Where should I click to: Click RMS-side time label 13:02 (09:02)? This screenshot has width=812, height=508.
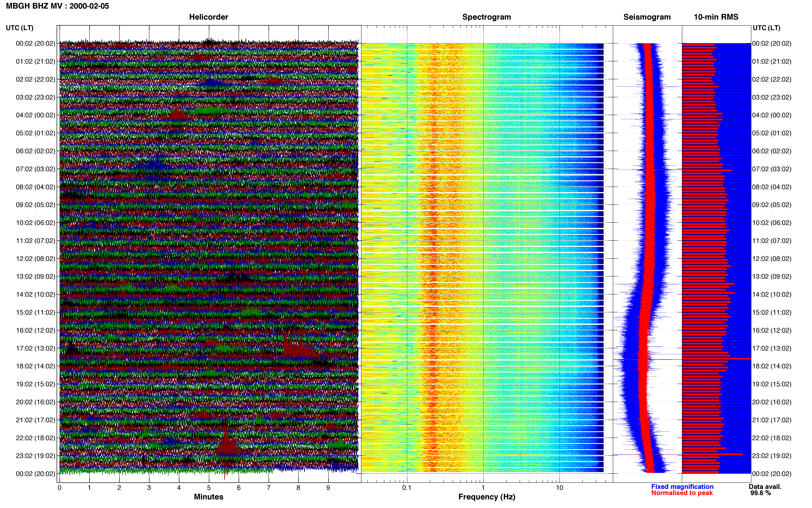click(772, 277)
